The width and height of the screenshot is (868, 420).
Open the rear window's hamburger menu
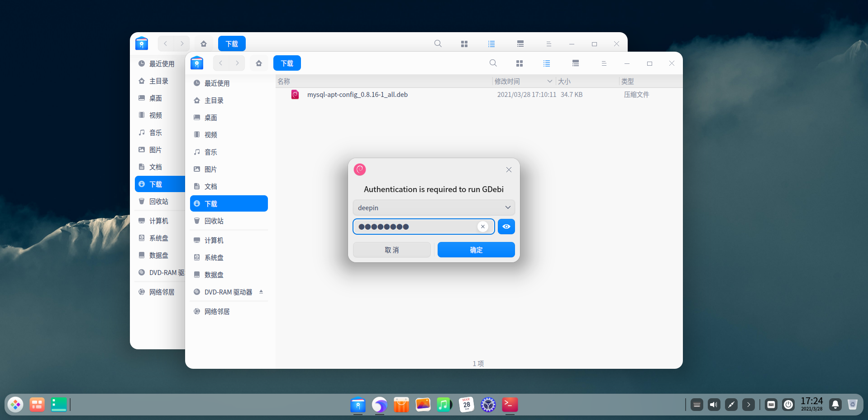click(x=548, y=44)
